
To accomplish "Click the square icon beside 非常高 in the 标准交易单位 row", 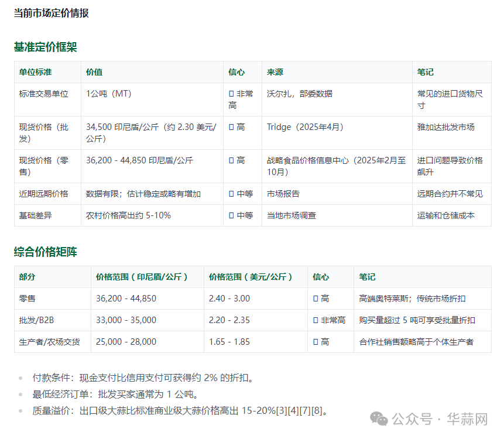I will [231, 94].
